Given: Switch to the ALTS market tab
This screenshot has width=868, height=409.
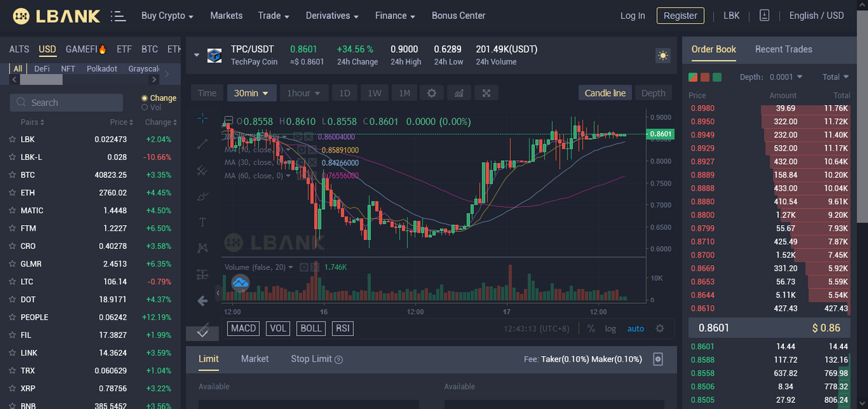Looking at the screenshot, I should coord(19,50).
